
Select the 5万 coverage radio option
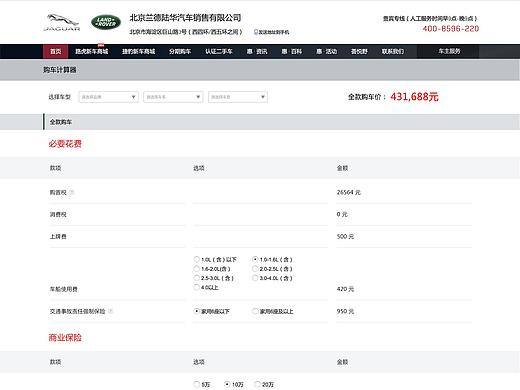196,384
